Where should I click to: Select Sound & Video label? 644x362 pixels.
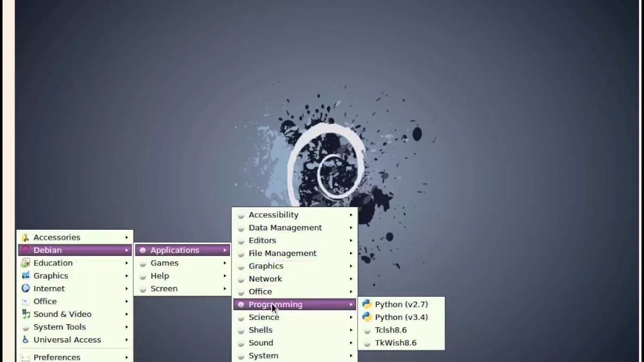click(62, 314)
